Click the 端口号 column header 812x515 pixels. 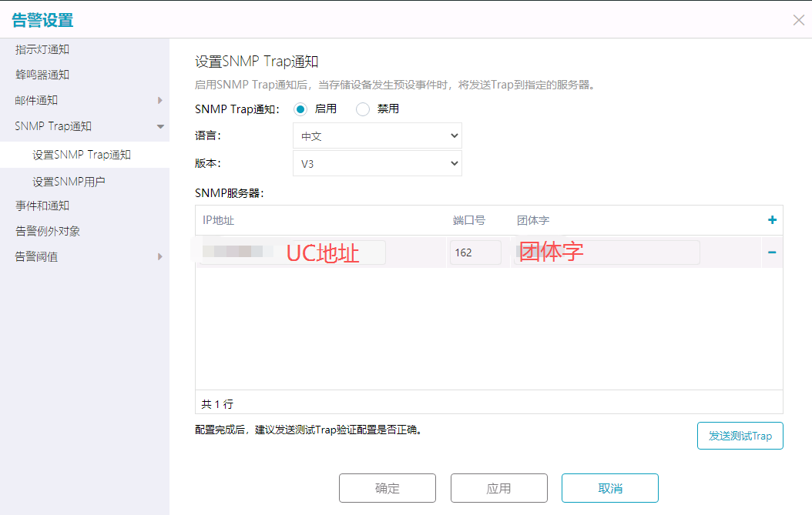[x=469, y=220]
